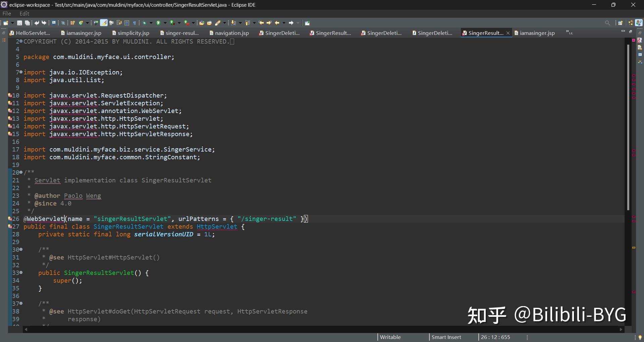644x342 pixels.
Task: Open the Next Annotation dropdown arrow
Action: [240, 23]
